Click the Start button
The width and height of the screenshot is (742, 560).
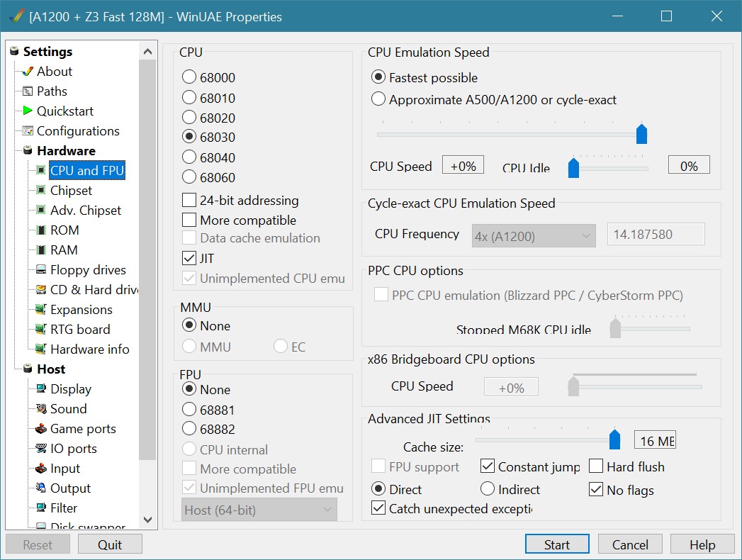[x=557, y=544]
